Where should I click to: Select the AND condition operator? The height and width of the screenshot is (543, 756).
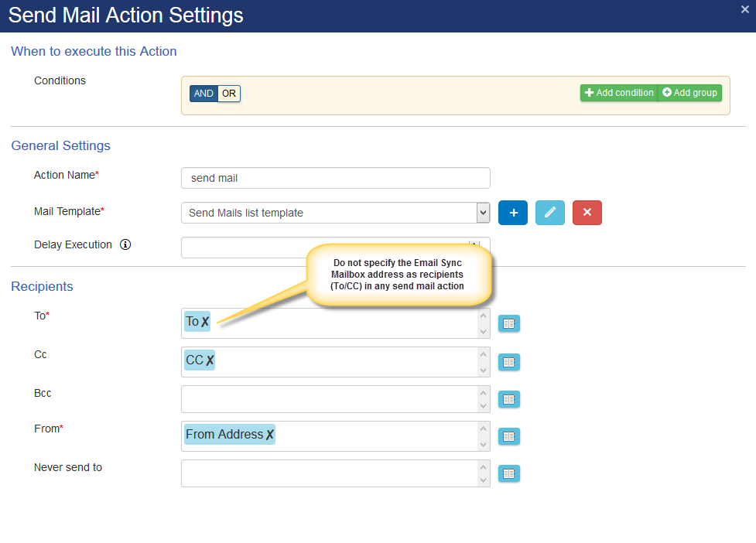point(204,94)
